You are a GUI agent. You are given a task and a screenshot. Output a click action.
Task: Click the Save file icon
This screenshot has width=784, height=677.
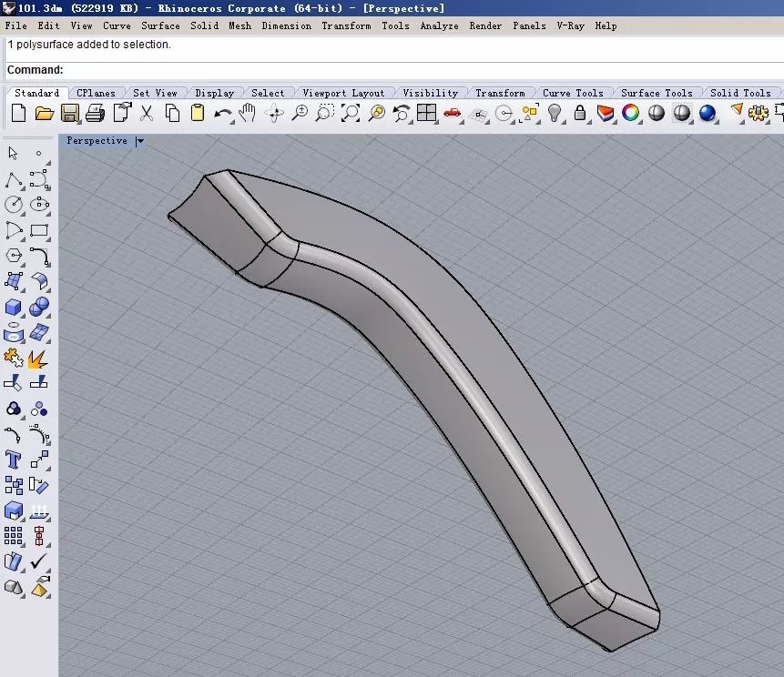point(69,114)
